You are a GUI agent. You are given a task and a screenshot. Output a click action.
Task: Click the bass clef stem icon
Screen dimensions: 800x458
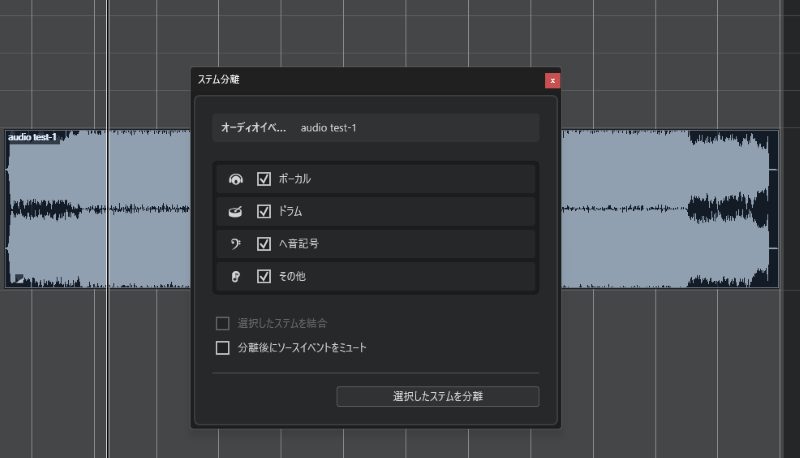[x=235, y=243]
